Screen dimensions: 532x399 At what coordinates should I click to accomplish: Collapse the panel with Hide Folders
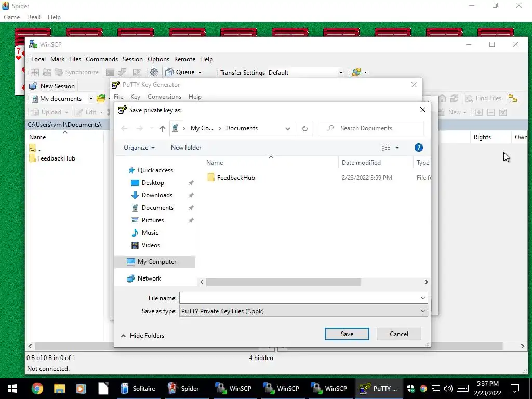tap(142, 336)
